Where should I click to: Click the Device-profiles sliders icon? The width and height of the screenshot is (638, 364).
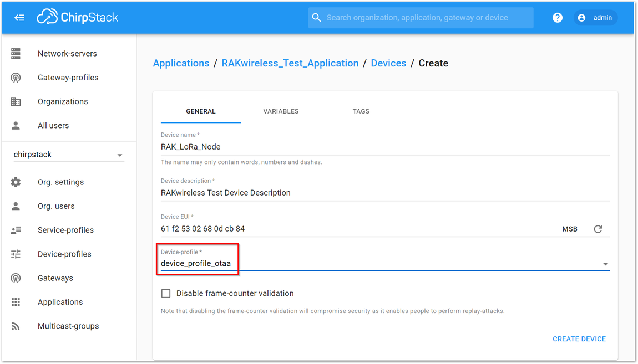click(16, 254)
